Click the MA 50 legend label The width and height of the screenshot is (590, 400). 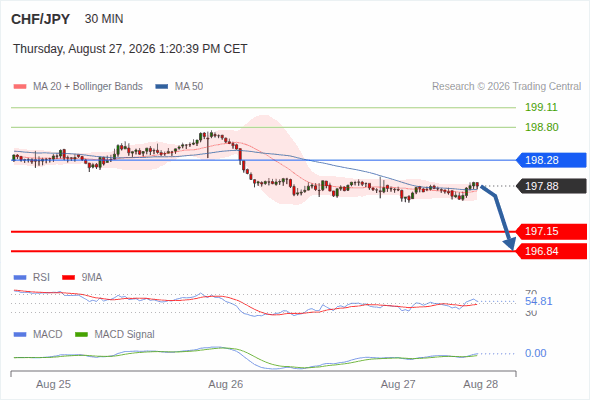[189, 87]
